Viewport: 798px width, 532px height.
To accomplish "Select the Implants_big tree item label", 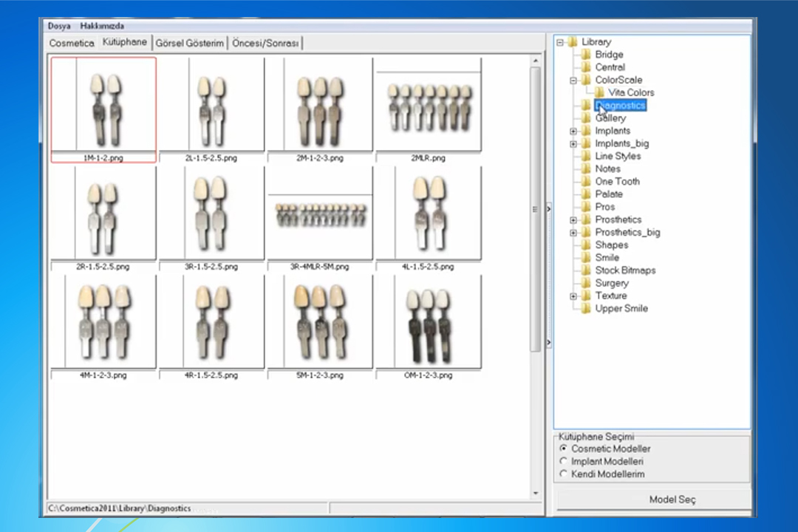I will point(622,143).
